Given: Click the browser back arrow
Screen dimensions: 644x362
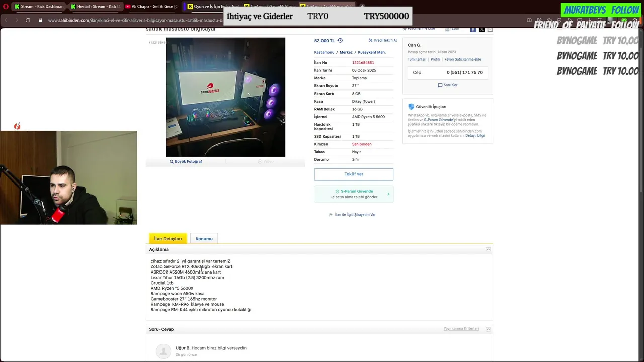Looking at the screenshot, I should (x=6, y=20).
